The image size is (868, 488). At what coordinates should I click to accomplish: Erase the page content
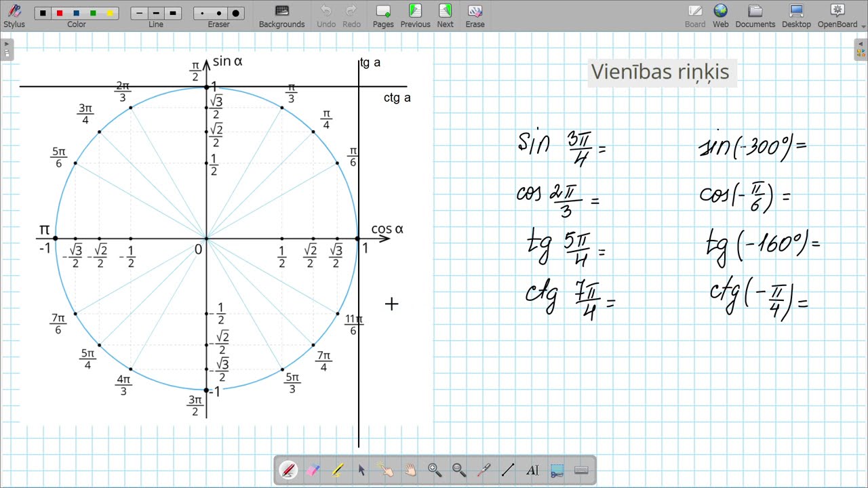475,15
